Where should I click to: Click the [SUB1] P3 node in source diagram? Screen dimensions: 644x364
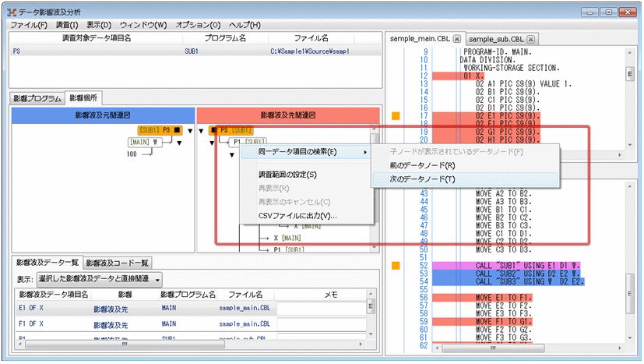coord(160,130)
